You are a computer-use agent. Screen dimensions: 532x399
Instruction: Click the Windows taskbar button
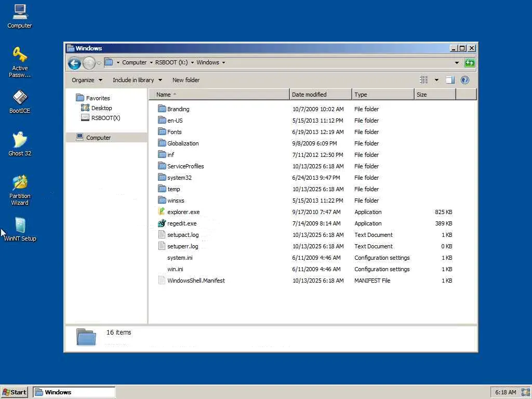tap(74, 392)
